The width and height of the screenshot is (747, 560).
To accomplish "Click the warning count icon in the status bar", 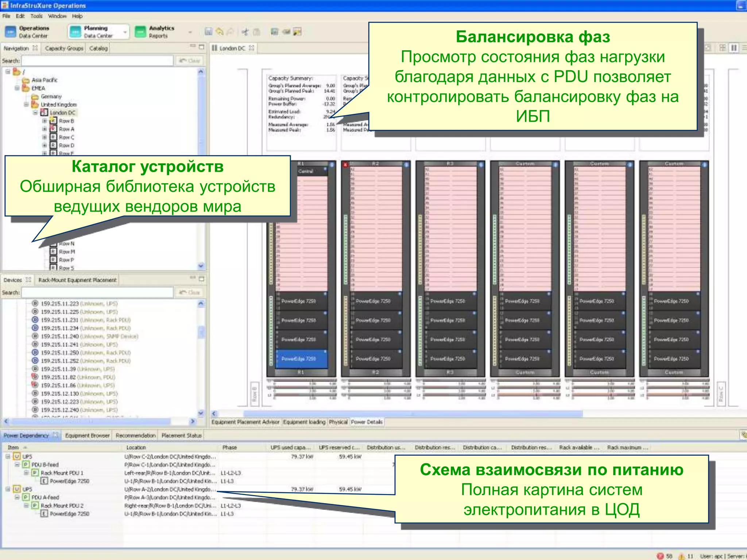I will click(x=681, y=556).
